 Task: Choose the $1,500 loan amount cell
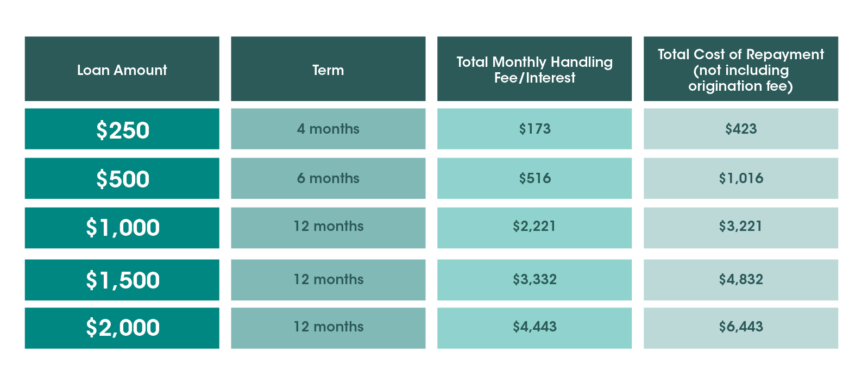(122, 280)
